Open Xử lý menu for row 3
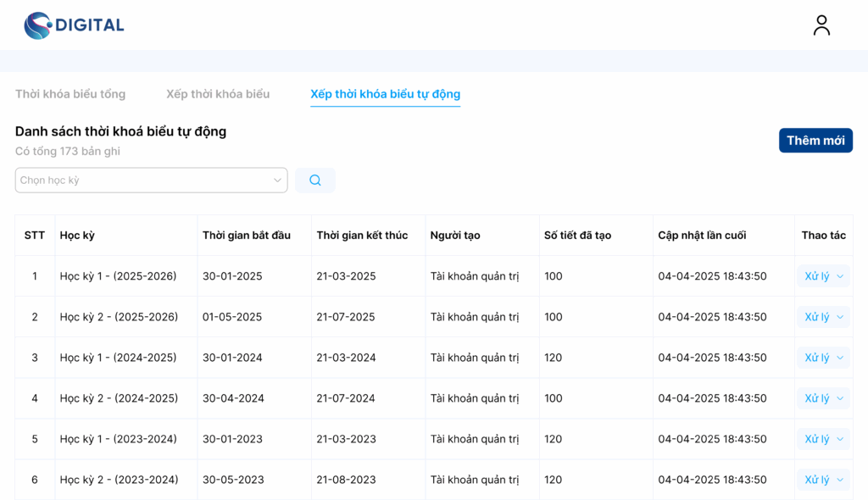This screenshot has height=500, width=868. [x=823, y=358]
